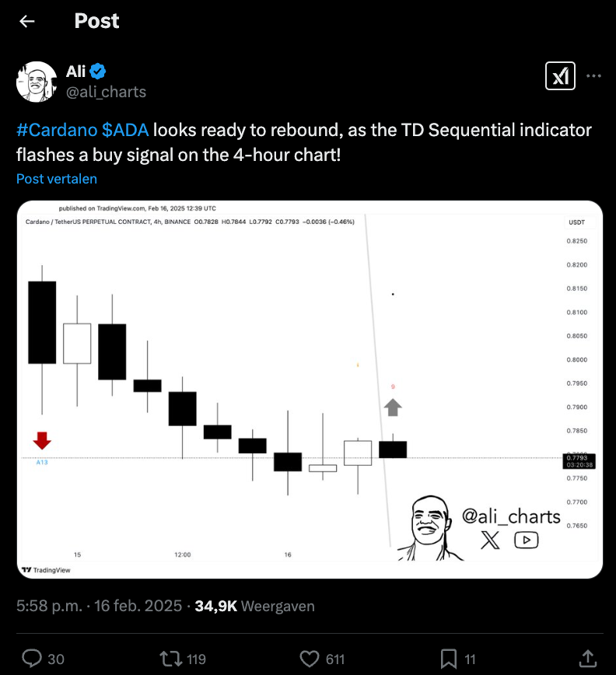Click the #Cardano hashtag

(x=56, y=130)
